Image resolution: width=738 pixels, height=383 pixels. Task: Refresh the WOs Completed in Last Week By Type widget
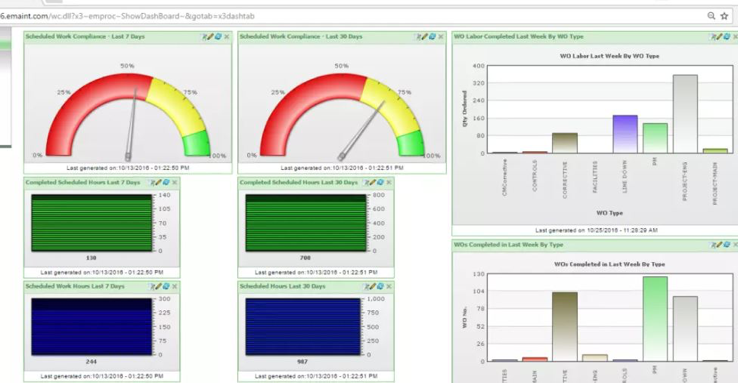pyautogui.click(x=727, y=245)
